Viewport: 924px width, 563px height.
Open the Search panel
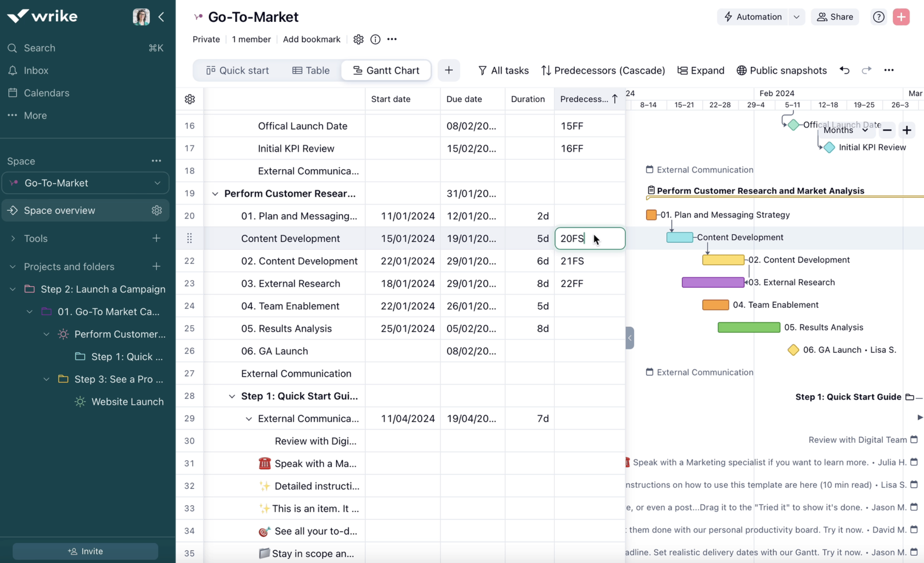coord(39,48)
